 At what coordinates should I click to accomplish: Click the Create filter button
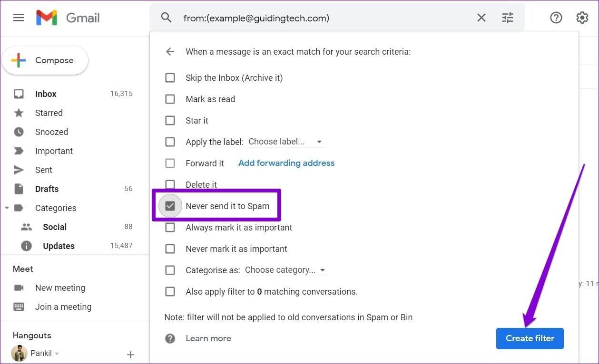(530, 338)
